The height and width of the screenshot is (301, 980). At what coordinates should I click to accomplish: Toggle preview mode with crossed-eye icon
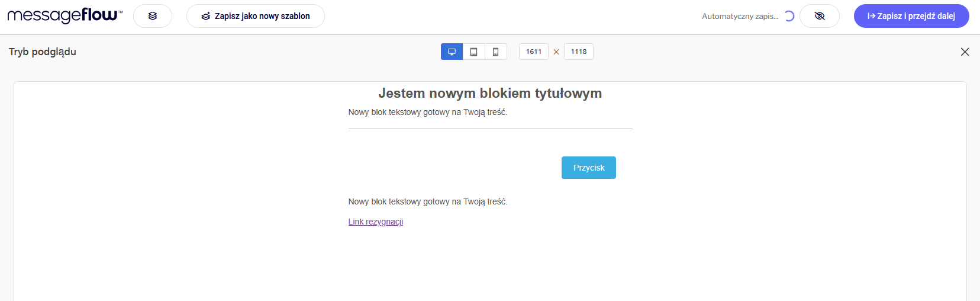[819, 16]
